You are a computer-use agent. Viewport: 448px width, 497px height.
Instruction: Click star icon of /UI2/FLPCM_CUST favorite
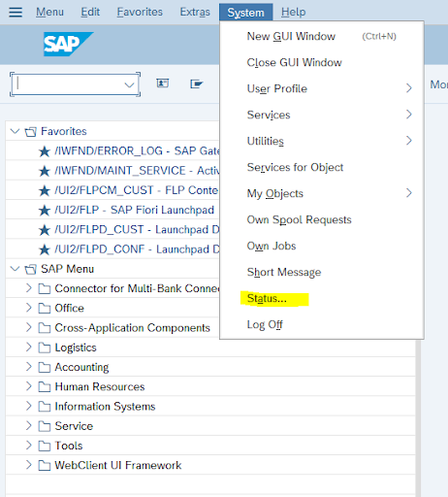tap(45, 190)
